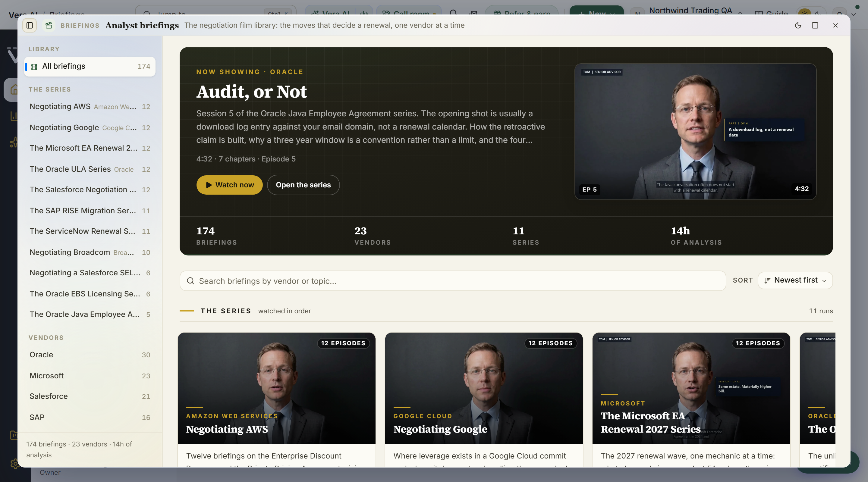Click EP 5 badge on featured video
The image size is (868, 482).
pyautogui.click(x=590, y=189)
